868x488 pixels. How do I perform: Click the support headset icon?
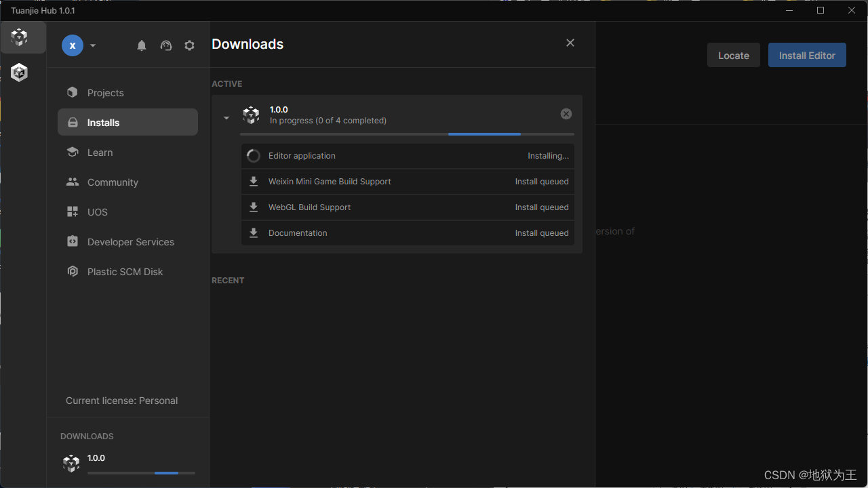click(166, 45)
